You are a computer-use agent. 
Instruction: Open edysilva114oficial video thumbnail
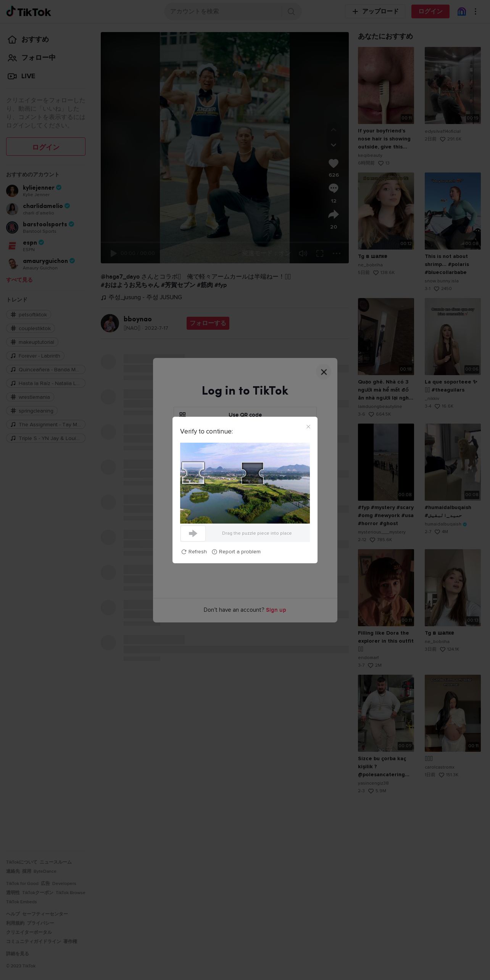453,85
